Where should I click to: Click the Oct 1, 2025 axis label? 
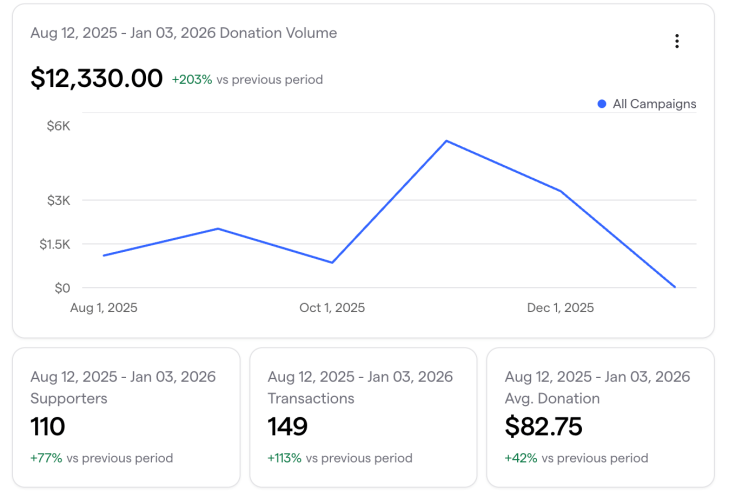click(x=332, y=308)
